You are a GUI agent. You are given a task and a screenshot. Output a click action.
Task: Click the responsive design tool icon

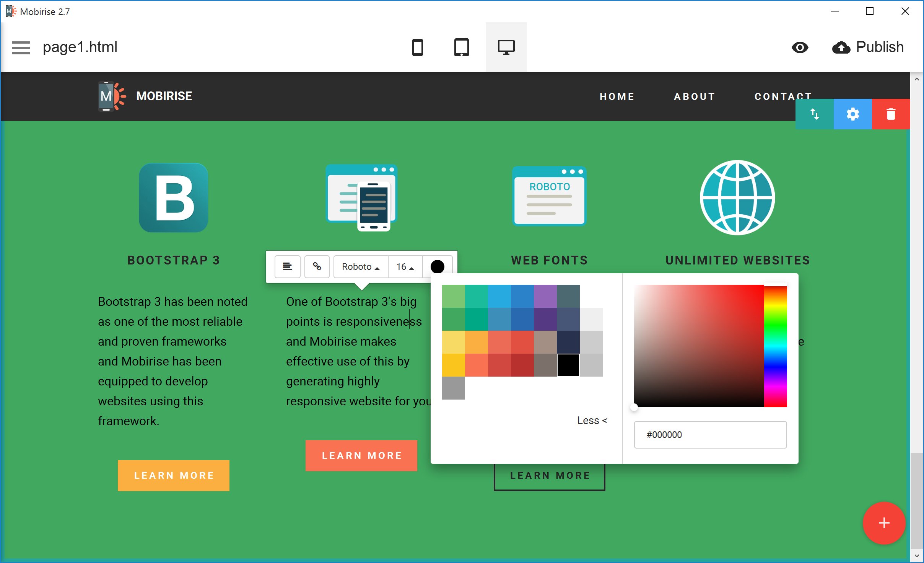tap(506, 46)
